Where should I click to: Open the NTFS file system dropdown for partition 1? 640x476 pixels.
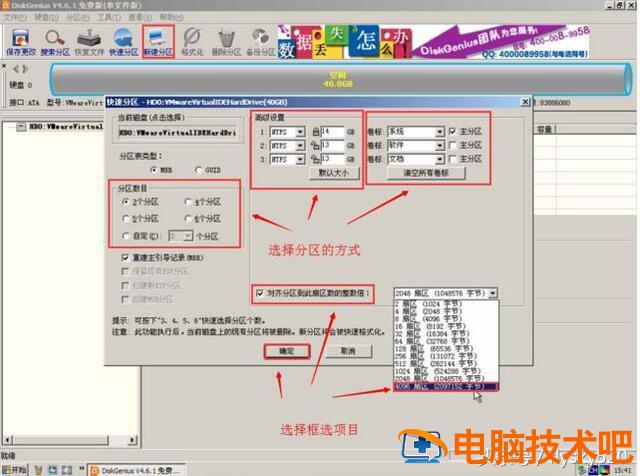(x=300, y=132)
